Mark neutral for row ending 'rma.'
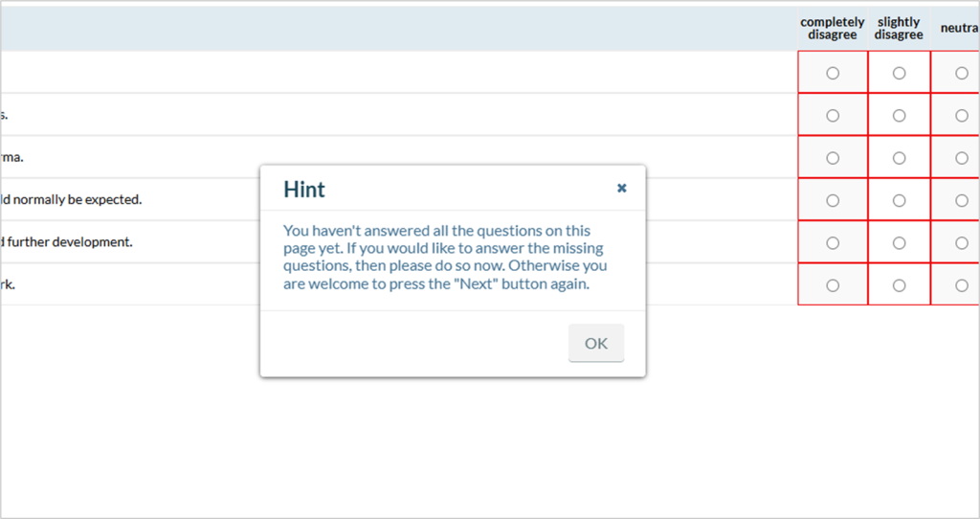The width and height of the screenshot is (980, 519). [x=962, y=158]
